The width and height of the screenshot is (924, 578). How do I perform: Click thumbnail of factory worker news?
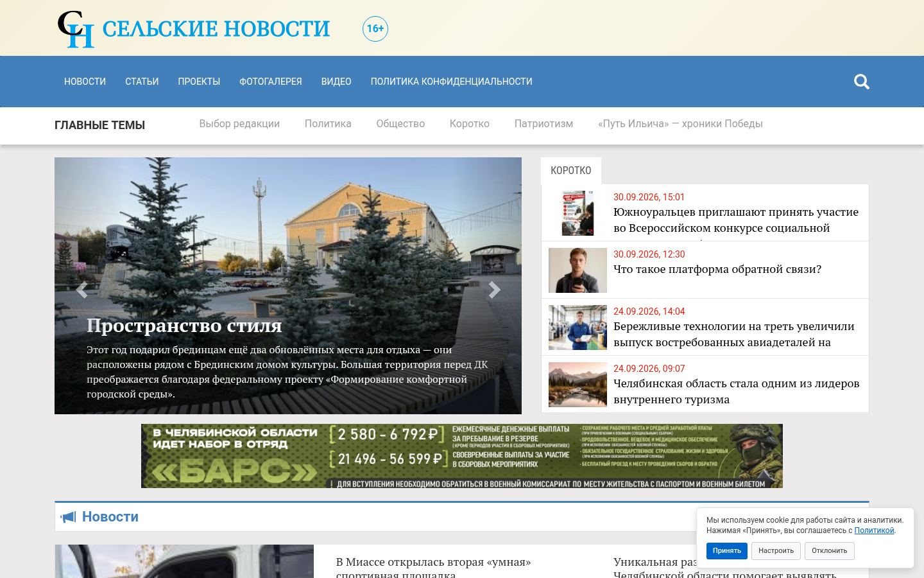[x=577, y=328]
